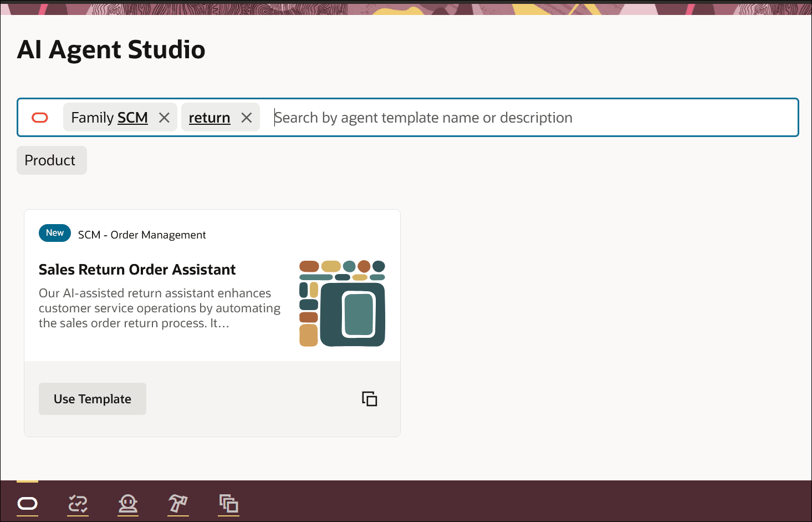812x522 pixels.
Task: Open the evaluation checkmark-loop icon in bottom bar
Action: pos(78,504)
